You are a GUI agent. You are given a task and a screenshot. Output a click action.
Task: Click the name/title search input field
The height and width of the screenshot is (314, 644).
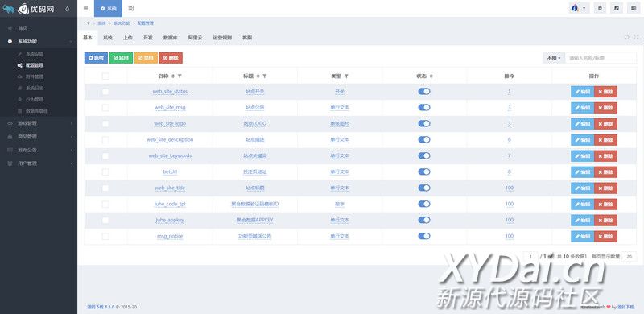pos(601,58)
